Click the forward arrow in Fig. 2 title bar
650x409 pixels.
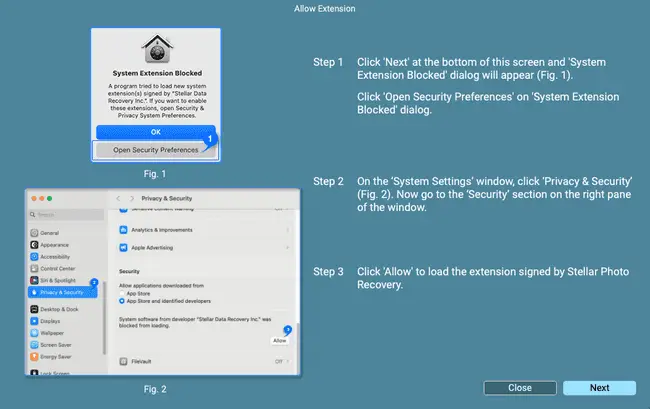click(x=132, y=198)
